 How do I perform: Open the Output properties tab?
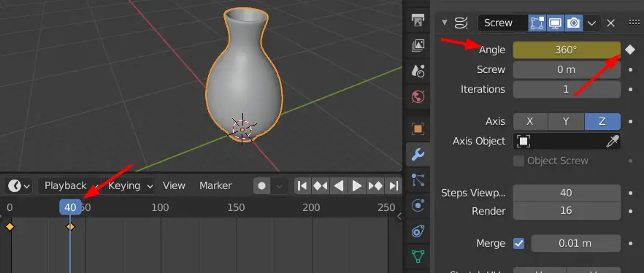(418, 20)
